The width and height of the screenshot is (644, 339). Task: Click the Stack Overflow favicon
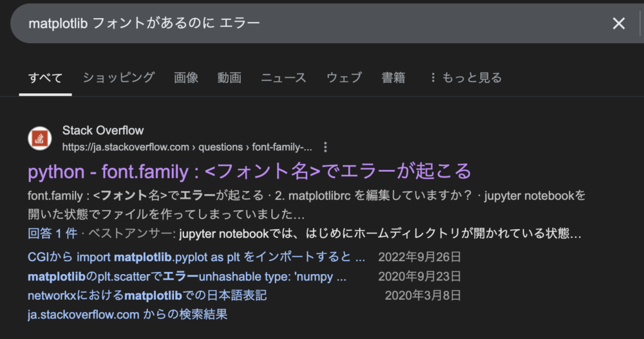[x=40, y=138]
